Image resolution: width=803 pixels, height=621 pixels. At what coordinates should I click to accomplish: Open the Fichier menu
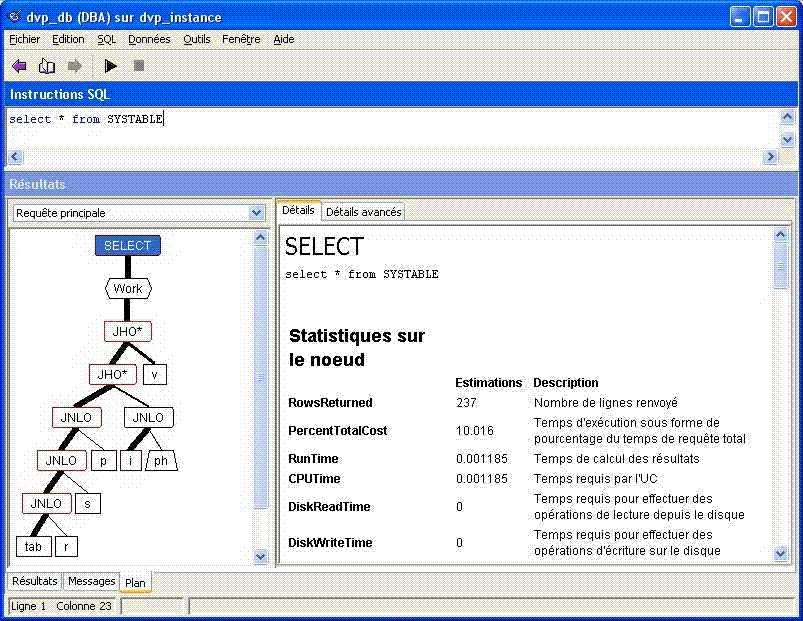click(25, 39)
